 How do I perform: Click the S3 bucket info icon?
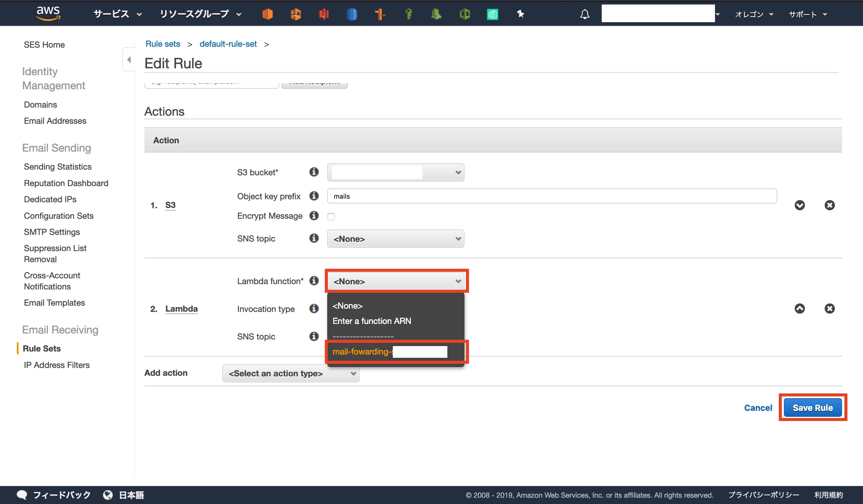(x=314, y=172)
